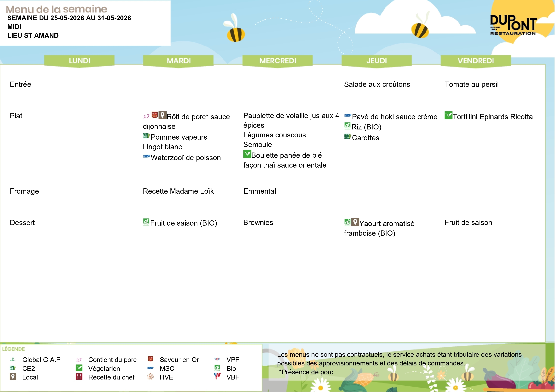Click the Local legend pin icon
The height and width of the screenshot is (392, 555).
point(13,377)
